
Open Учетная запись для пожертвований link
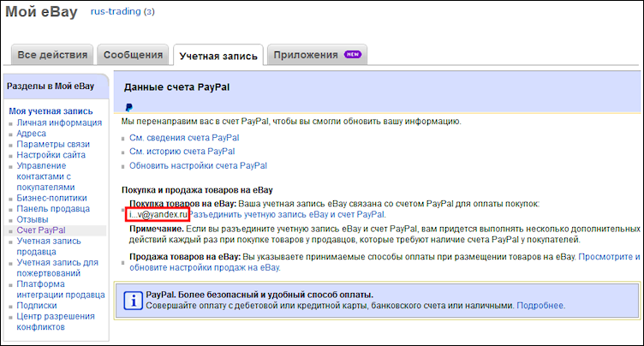tap(57, 267)
